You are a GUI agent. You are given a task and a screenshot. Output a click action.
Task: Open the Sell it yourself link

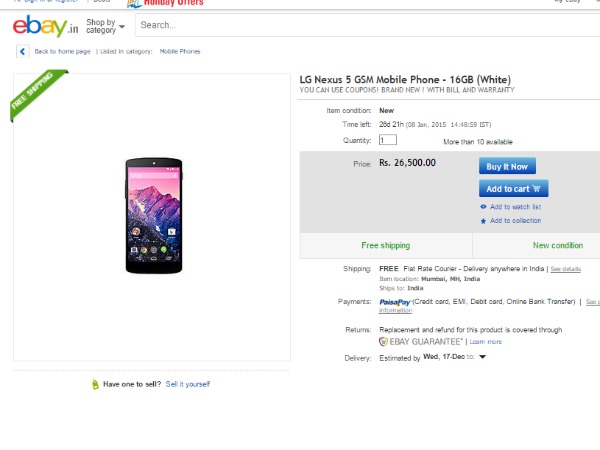[x=188, y=384]
